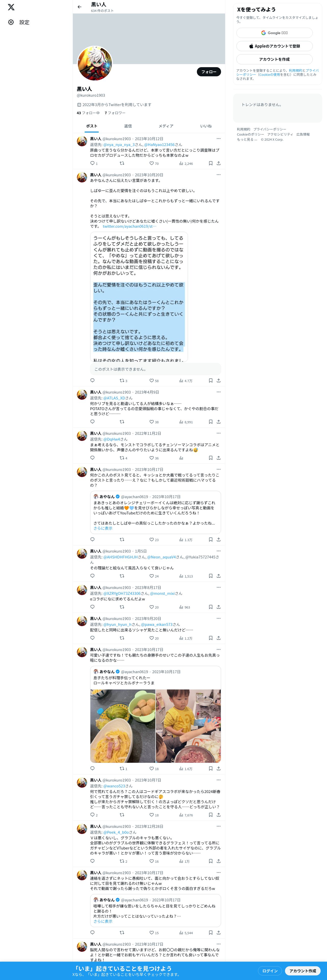Viewport: 327px width, 980px height.
Task: Open the 設定 gear icon
Action: (x=11, y=22)
